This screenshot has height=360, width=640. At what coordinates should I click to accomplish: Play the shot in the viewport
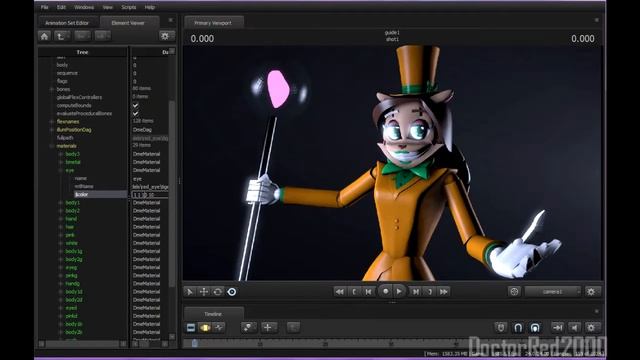click(x=399, y=291)
